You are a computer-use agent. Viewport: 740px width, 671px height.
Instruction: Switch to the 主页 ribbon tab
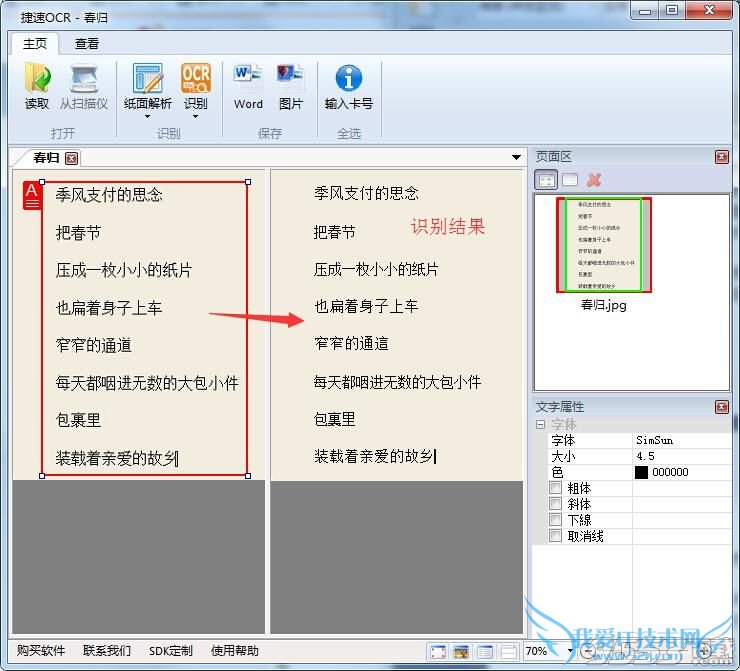35,44
